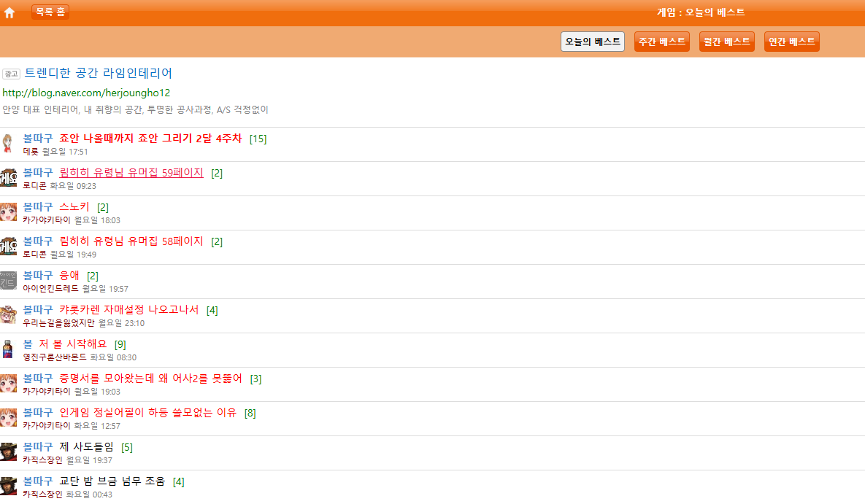
Task: Click timestamp 화요일 08:30
Action: (x=113, y=357)
